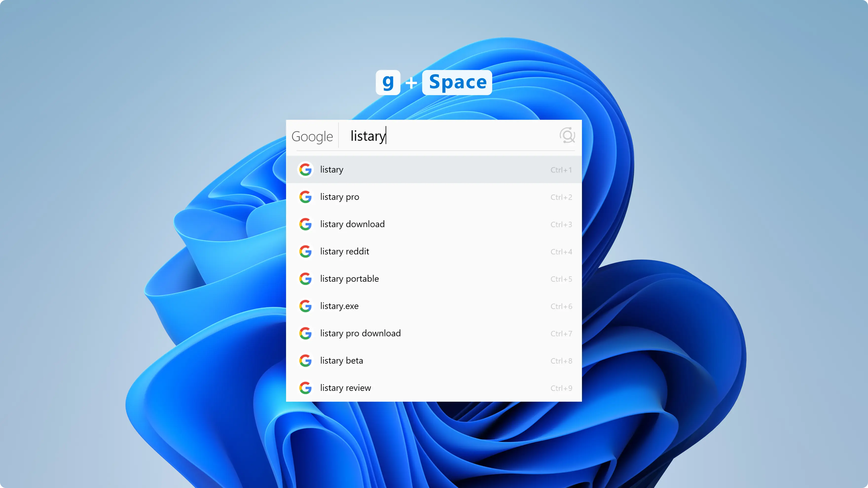Select the Google keyword label in the search bar
The width and height of the screenshot is (868, 488).
tap(312, 136)
